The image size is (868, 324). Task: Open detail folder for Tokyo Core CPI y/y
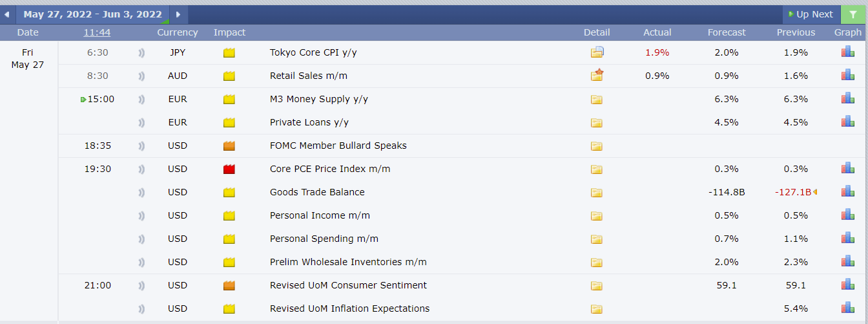pyautogui.click(x=597, y=52)
